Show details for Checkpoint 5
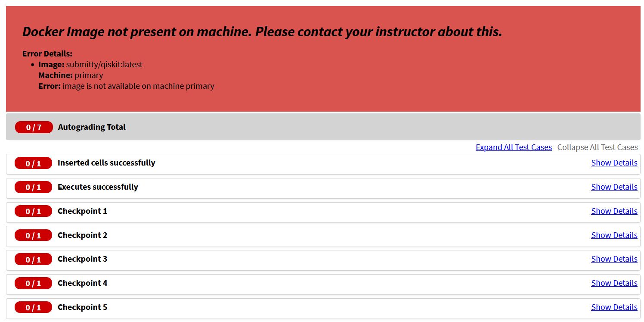The height and width of the screenshot is (322, 644). [614, 307]
